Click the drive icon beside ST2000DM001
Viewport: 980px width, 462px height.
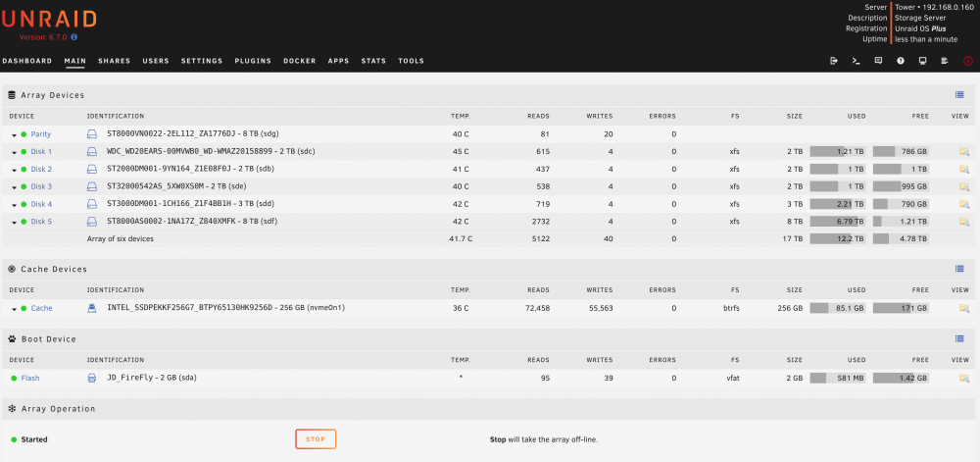pos(92,169)
